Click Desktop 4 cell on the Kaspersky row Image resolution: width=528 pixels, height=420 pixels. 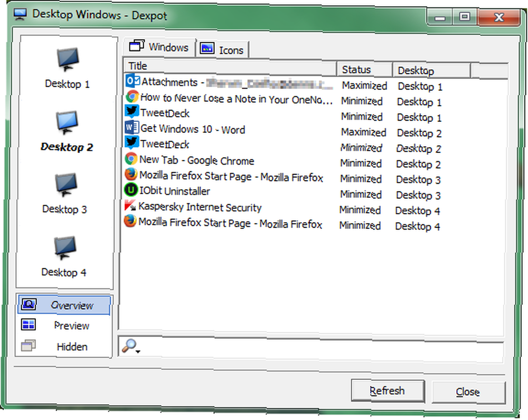point(418,211)
